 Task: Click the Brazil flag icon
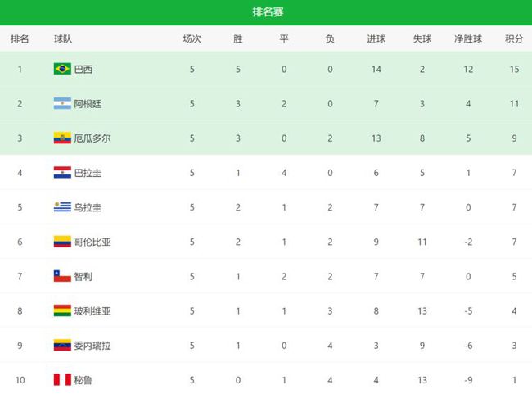click(61, 69)
